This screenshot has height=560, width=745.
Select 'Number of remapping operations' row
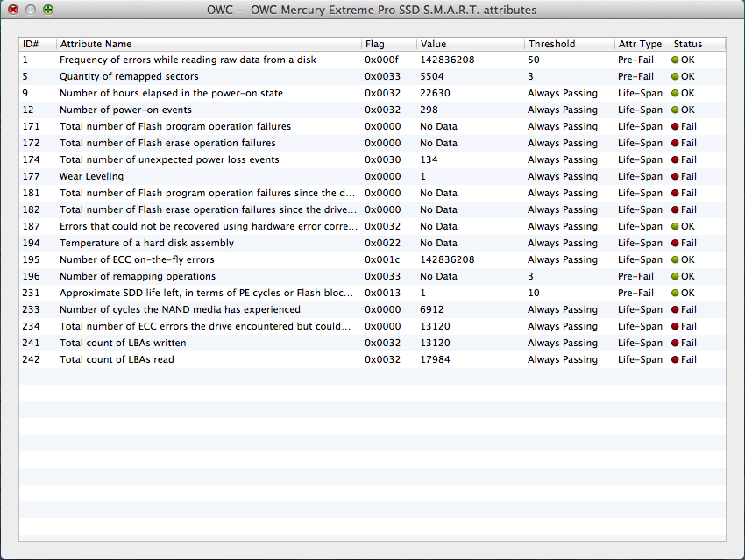coord(372,276)
